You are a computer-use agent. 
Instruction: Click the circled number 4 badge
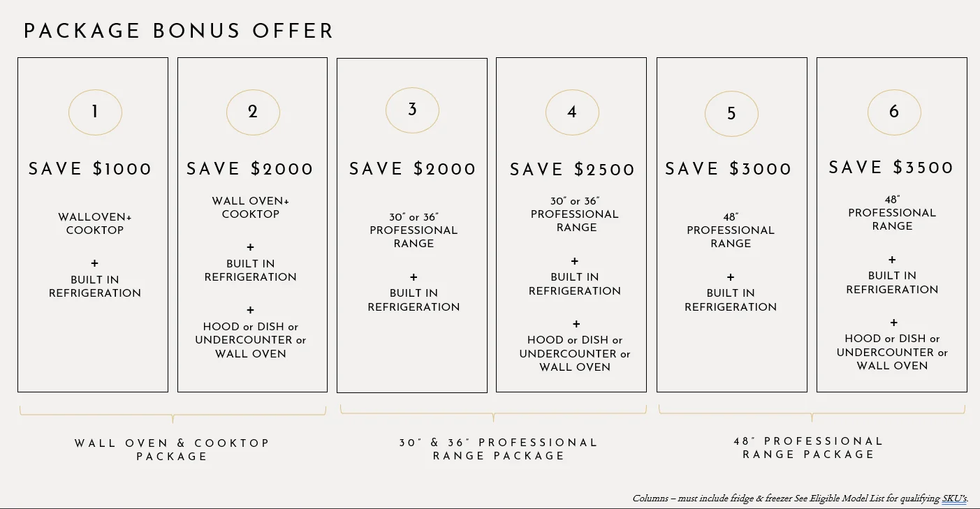point(572,112)
